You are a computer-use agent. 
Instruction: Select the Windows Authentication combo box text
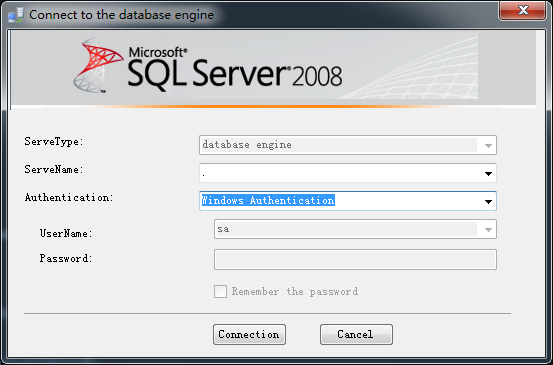tap(268, 201)
